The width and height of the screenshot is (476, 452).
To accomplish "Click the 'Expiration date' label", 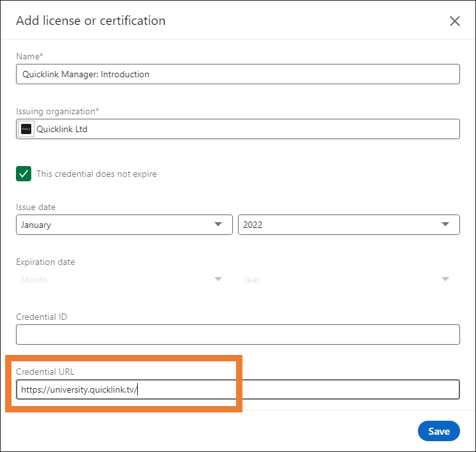I will (45, 262).
